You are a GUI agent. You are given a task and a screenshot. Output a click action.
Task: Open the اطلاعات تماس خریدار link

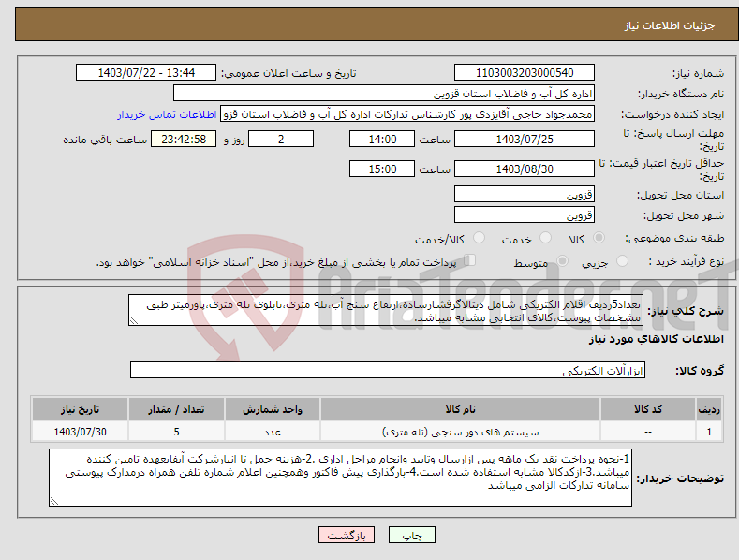click(x=167, y=114)
